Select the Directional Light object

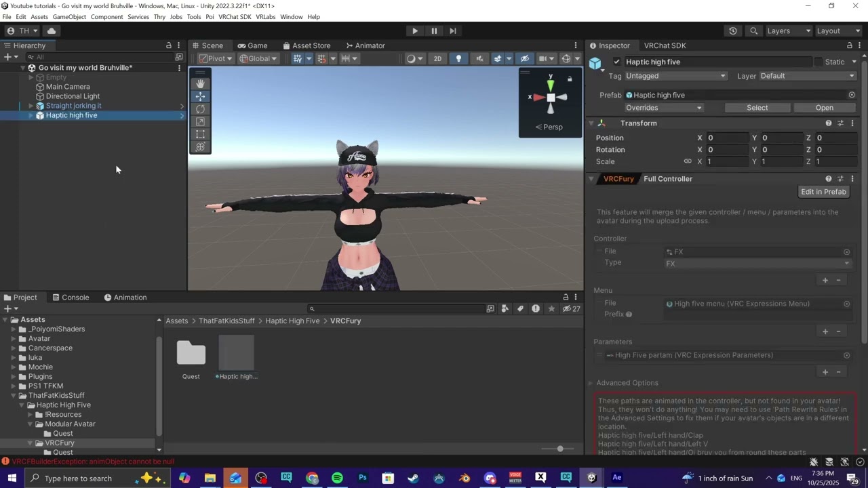pyautogui.click(x=73, y=96)
